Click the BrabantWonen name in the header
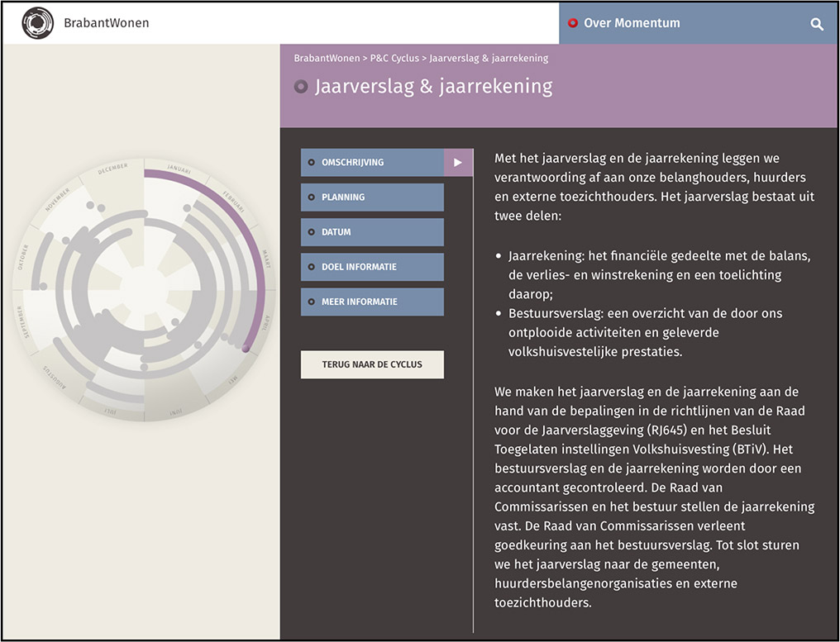Image resolution: width=840 pixels, height=642 pixels. pyautogui.click(x=107, y=23)
